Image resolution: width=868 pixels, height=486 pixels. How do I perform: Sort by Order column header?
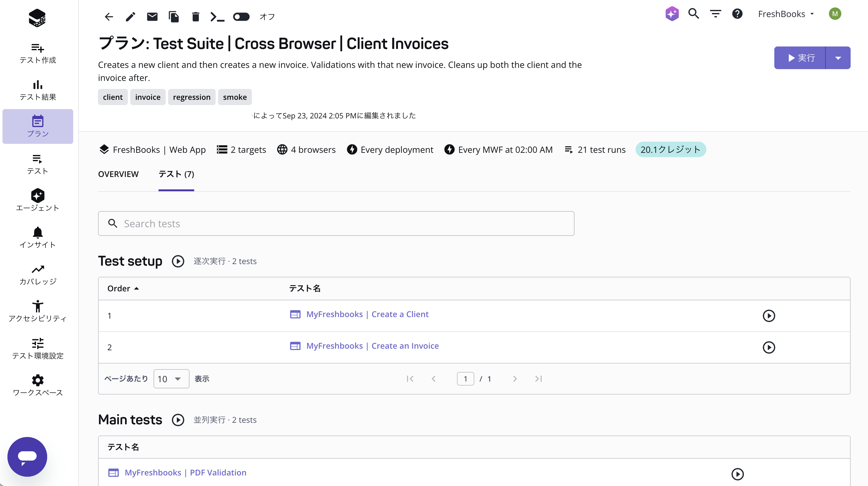(x=123, y=289)
